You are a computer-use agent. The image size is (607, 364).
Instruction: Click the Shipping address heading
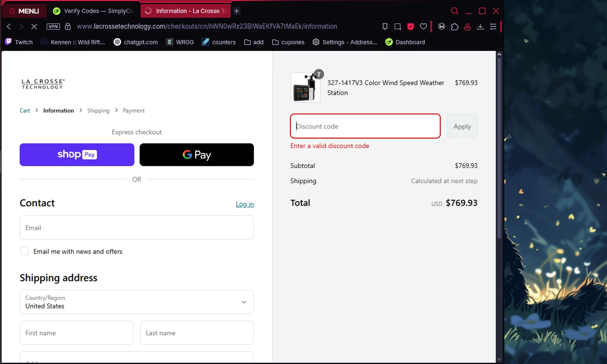58,278
